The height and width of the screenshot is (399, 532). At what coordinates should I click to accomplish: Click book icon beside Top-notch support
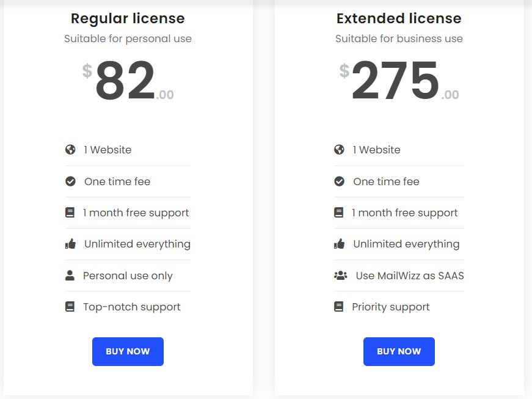pos(70,307)
